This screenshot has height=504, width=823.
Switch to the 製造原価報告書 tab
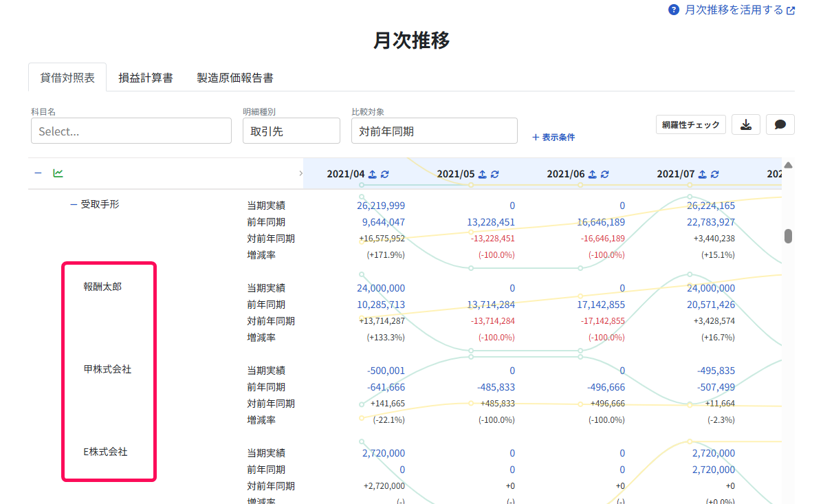[234, 78]
